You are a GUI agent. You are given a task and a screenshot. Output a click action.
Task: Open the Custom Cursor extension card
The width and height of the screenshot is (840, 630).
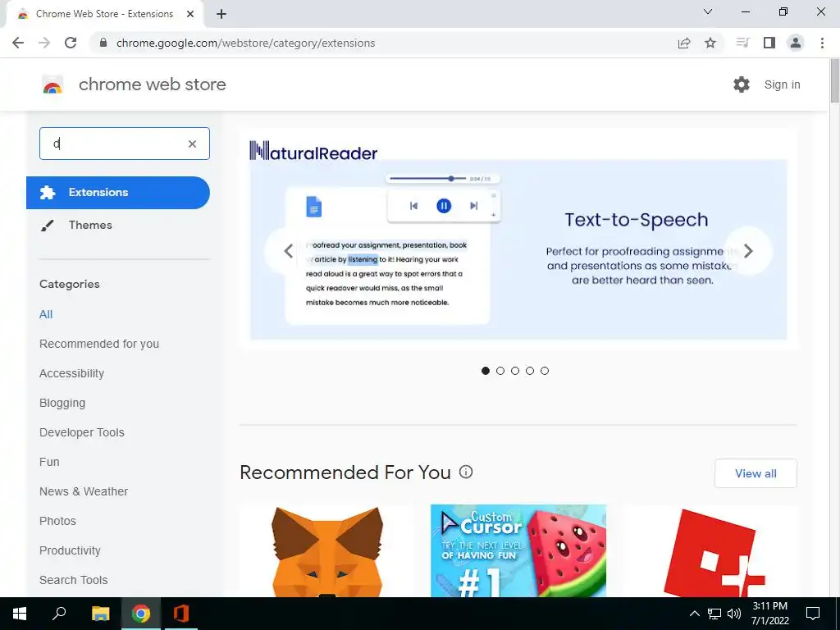518,550
